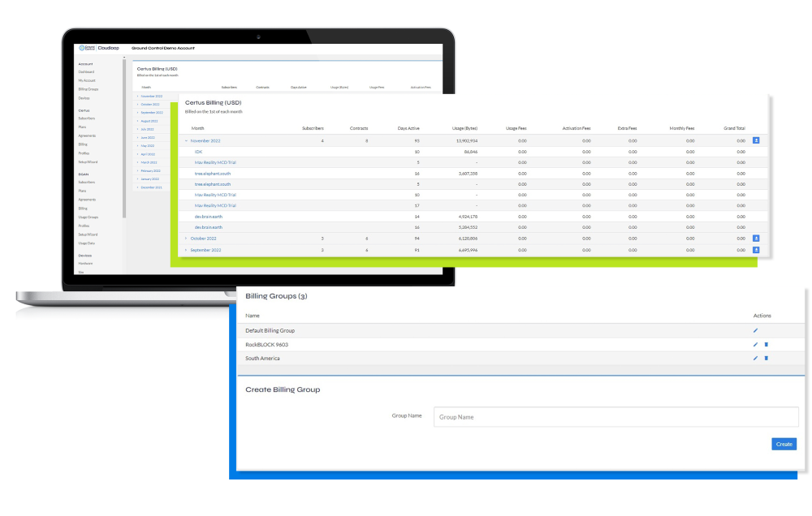
Task: Select the usage value 6,120,806
Action: tap(469, 239)
